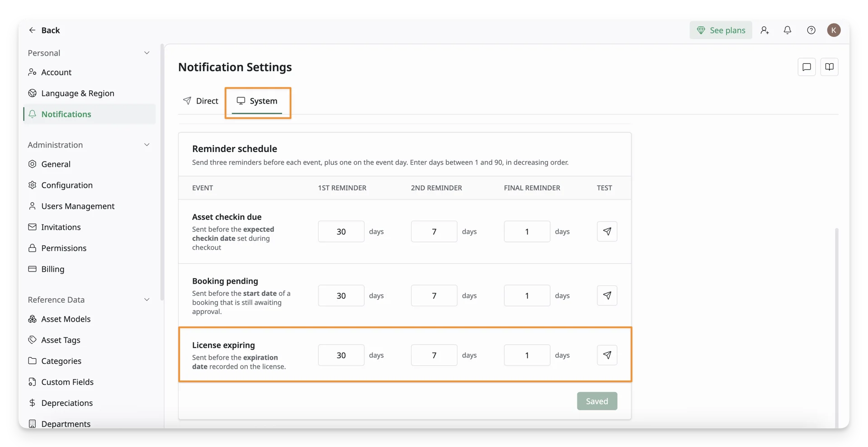This screenshot has width=868, height=447.
Task: Edit License expiring final reminder days
Action: pyautogui.click(x=527, y=355)
